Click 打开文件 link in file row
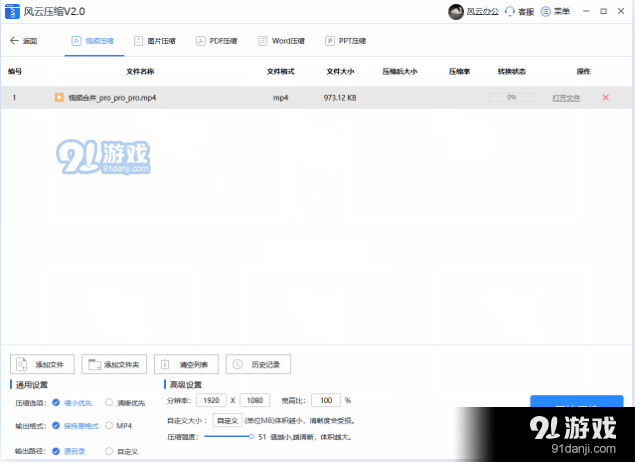This screenshot has height=462, width=635. (566, 98)
